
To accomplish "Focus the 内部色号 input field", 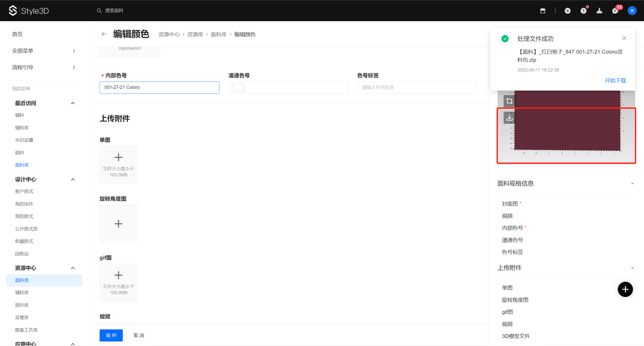I will point(159,88).
